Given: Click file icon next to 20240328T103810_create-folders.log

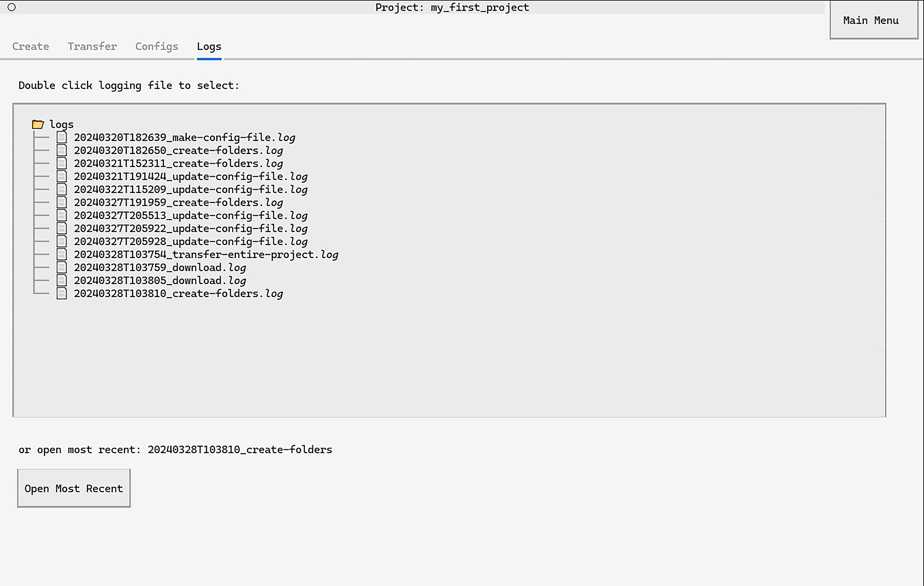Looking at the screenshot, I should coord(62,293).
